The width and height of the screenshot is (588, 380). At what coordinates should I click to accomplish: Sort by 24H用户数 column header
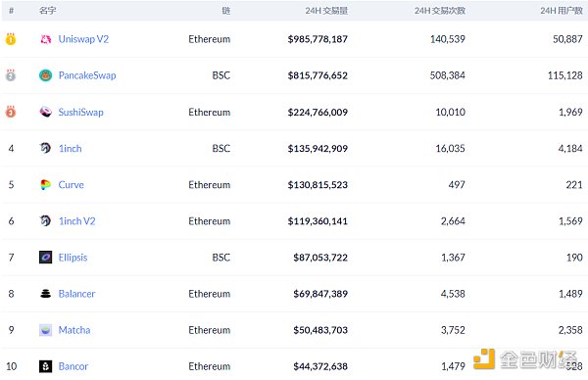click(562, 11)
